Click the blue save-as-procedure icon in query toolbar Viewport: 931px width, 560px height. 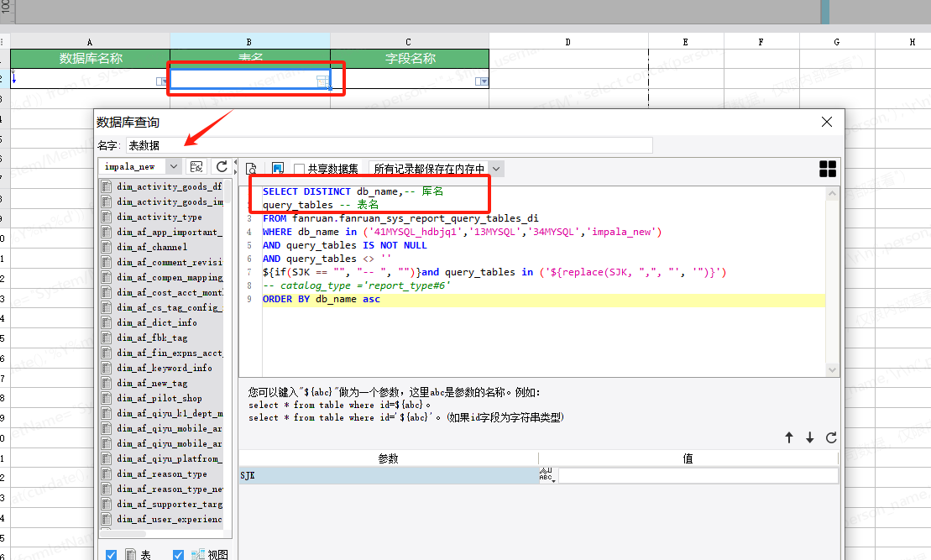click(277, 169)
